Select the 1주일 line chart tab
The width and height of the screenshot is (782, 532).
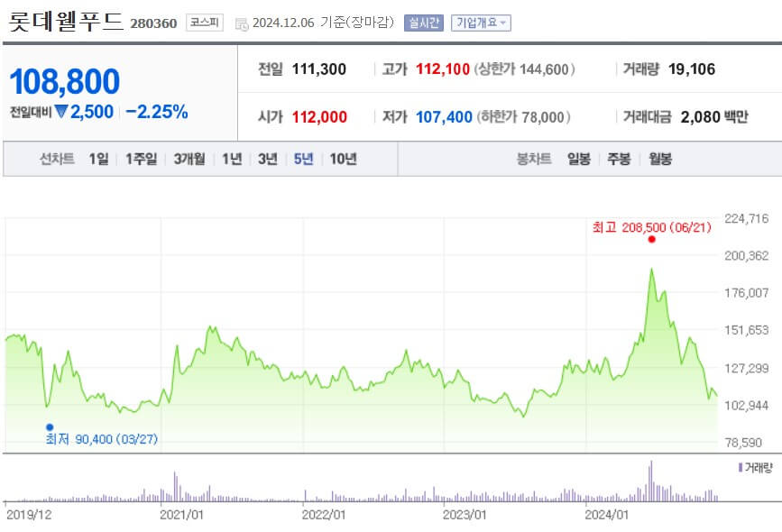[141, 159]
